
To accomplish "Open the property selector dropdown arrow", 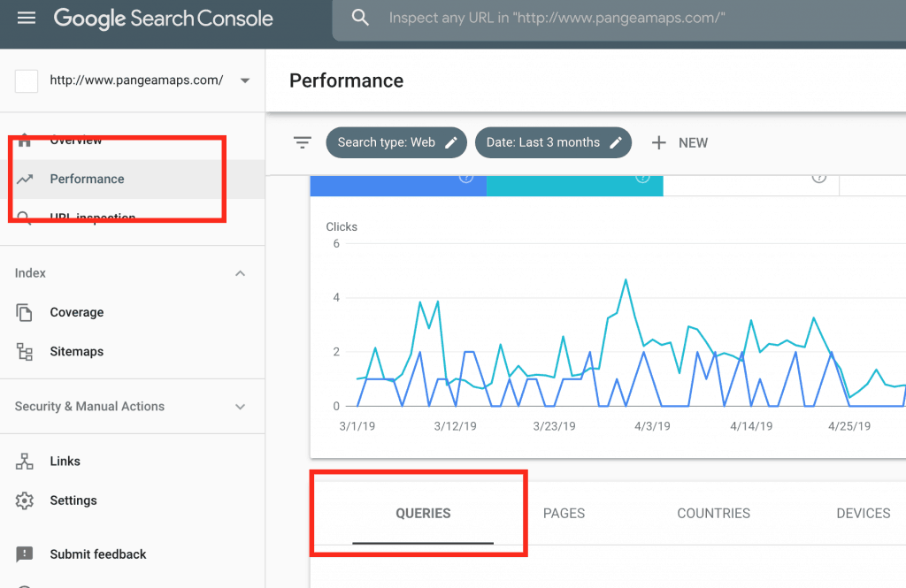I will (245, 80).
